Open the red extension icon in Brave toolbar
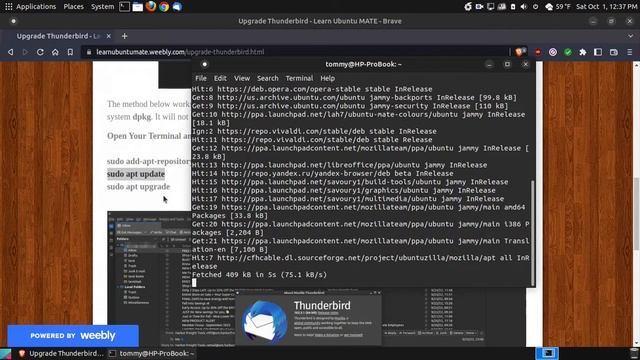The image size is (640, 360). [538, 52]
